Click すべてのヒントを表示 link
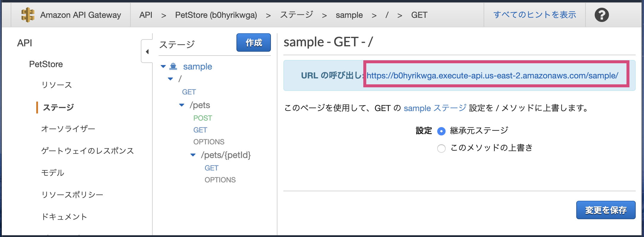Viewport: 644px width, 237px height. 535,15
